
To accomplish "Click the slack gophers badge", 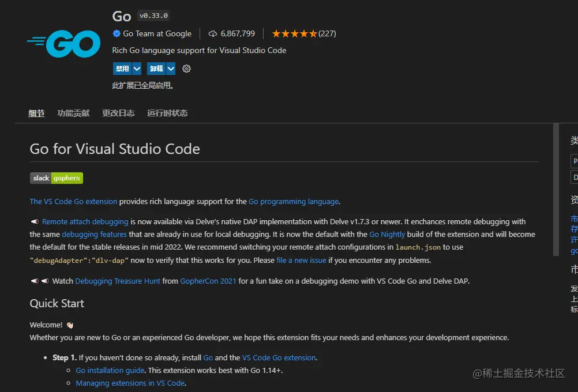I will point(57,178).
